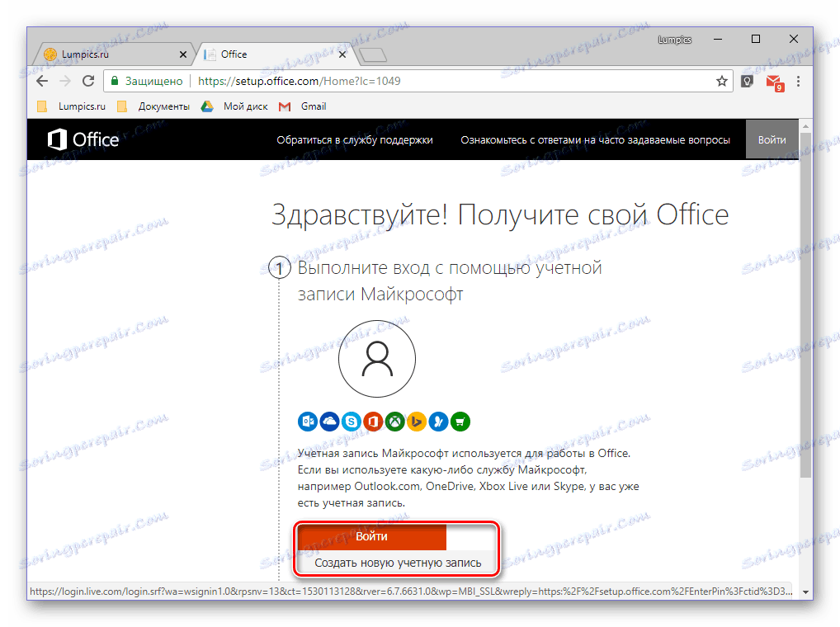Click the Outlook service icon
The image size is (840, 627).
tap(308, 422)
